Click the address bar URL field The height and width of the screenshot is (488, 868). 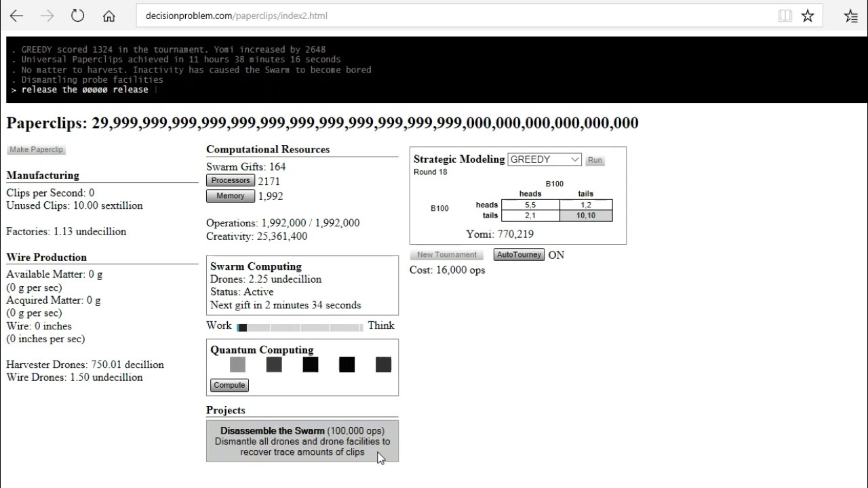448,16
